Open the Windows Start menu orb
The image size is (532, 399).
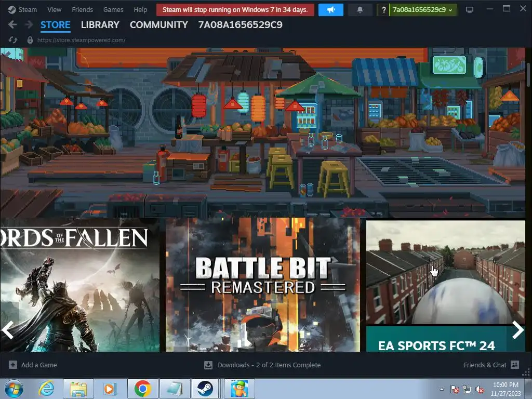click(x=14, y=389)
